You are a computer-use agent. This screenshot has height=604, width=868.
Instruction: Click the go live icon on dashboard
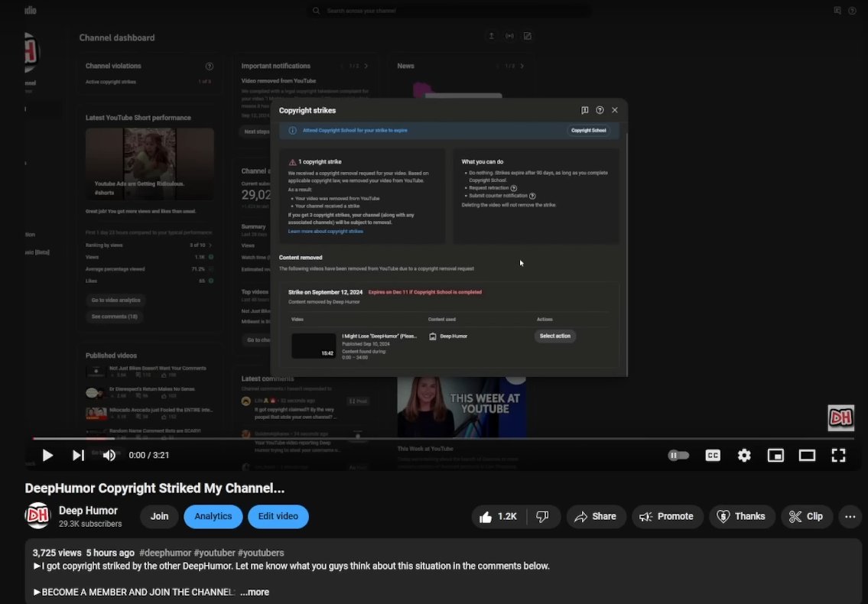509,36
